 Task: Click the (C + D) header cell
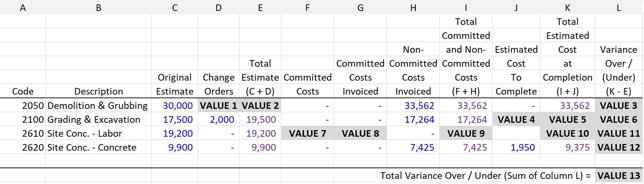[260, 91]
